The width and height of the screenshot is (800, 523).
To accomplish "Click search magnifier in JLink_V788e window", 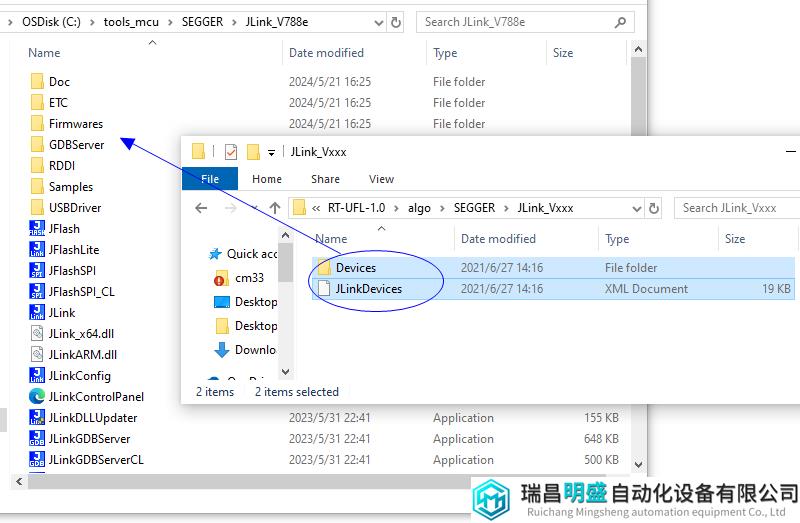I will pos(620,22).
